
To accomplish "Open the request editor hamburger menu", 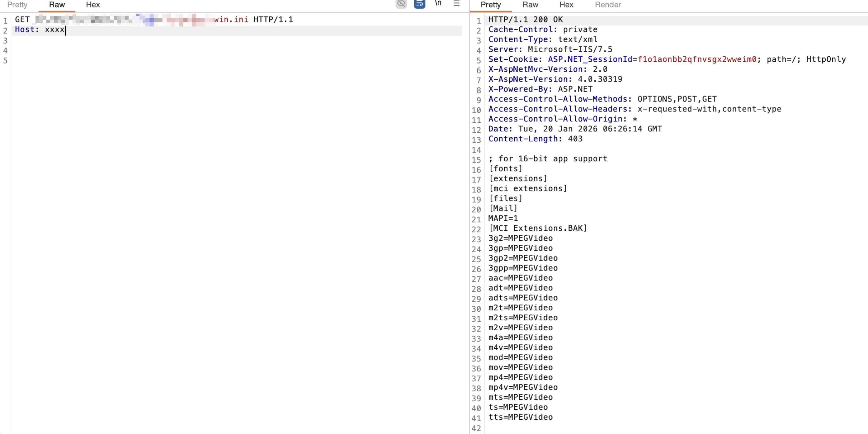I will [x=457, y=3].
